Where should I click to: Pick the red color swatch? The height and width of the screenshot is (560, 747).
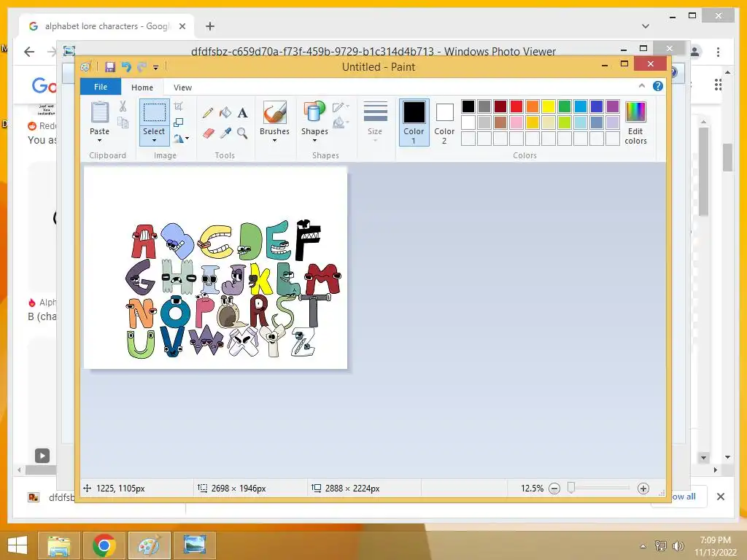(x=516, y=106)
